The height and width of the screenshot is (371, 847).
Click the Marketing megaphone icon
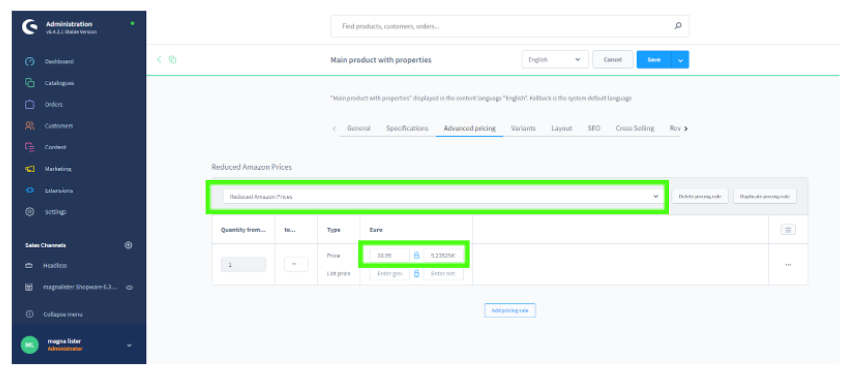30,169
